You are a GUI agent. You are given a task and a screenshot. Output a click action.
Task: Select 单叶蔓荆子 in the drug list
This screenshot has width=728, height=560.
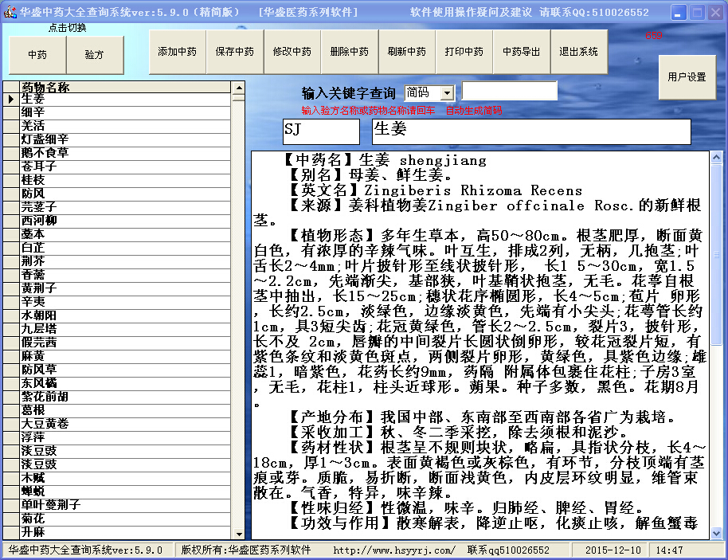pyautogui.click(x=125, y=505)
